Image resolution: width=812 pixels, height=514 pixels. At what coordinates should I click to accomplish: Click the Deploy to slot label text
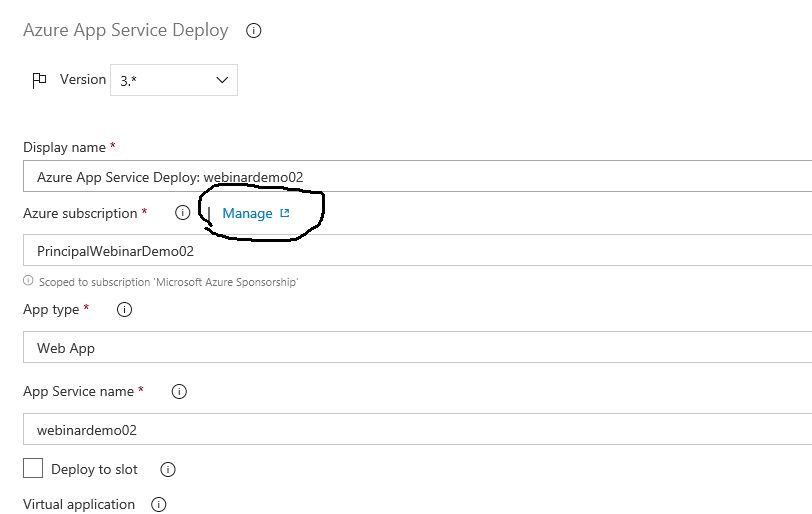click(x=94, y=469)
